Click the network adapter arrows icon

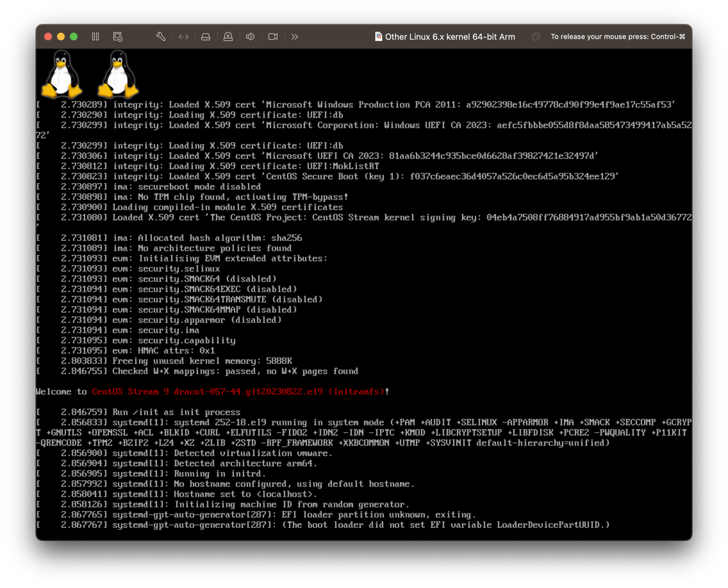click(183, 37)
